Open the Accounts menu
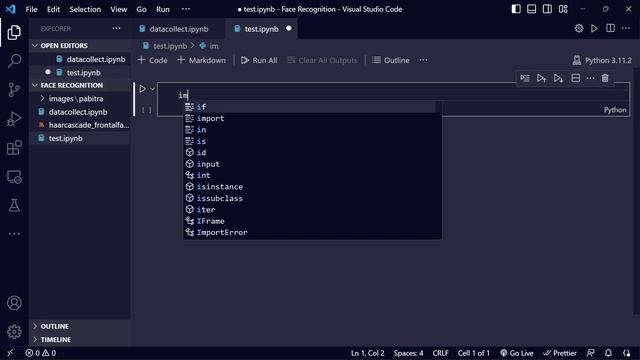The image size is (640, 360). pyautogui.click(x=14, y=303)
